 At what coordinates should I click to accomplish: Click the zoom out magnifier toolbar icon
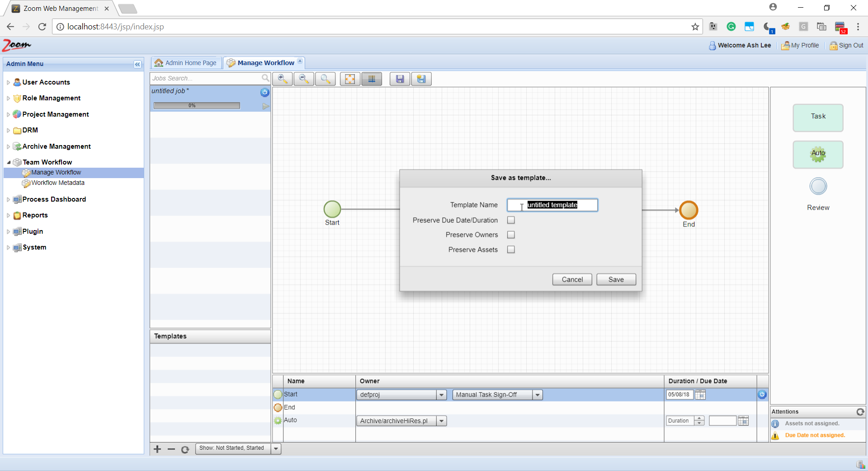(304, 79)
